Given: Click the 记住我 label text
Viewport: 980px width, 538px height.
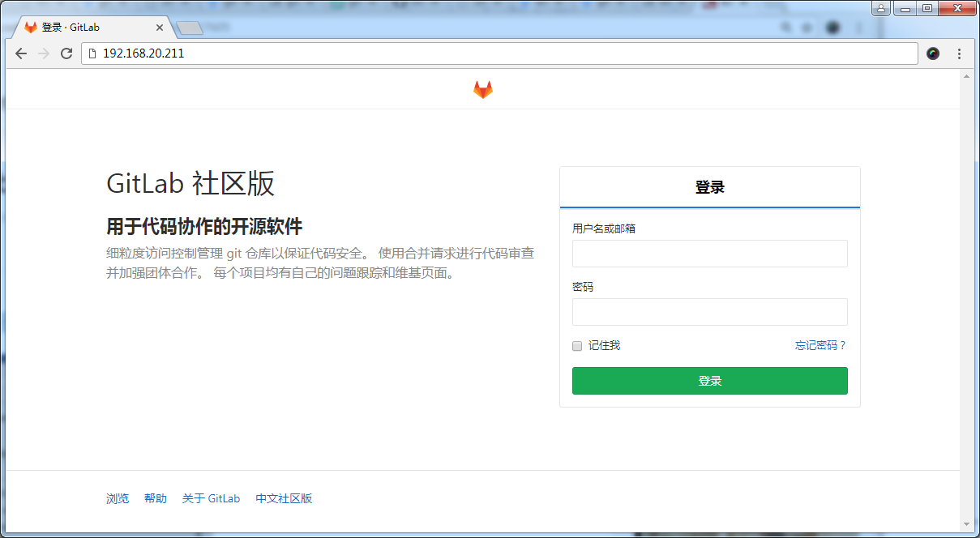Looking at the screenshot, I should [604, 346].
